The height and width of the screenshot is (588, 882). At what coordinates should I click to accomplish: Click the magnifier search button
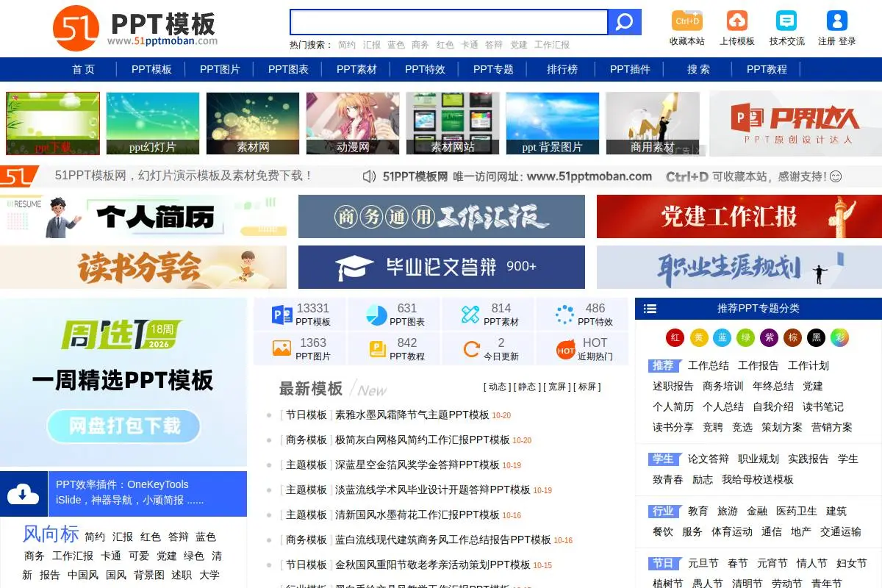(625, 22)
